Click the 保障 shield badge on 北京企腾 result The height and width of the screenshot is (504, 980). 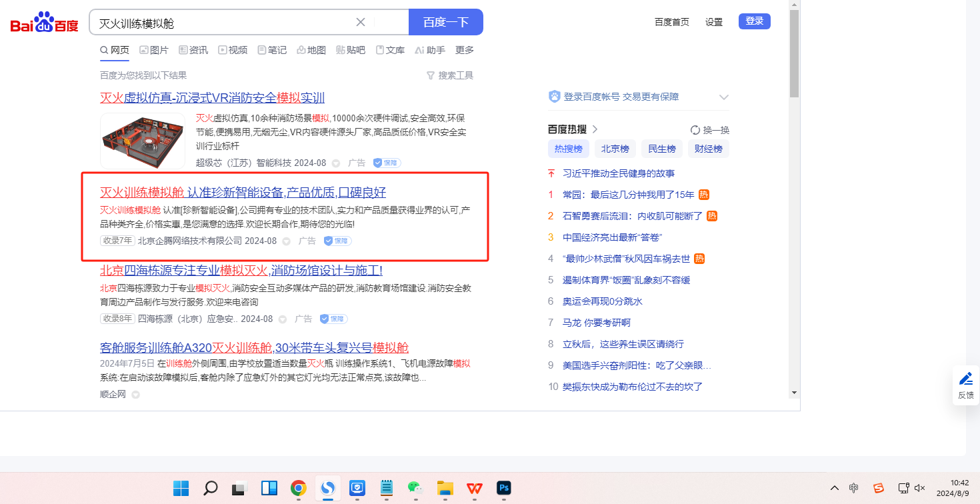tap(337, 241)
